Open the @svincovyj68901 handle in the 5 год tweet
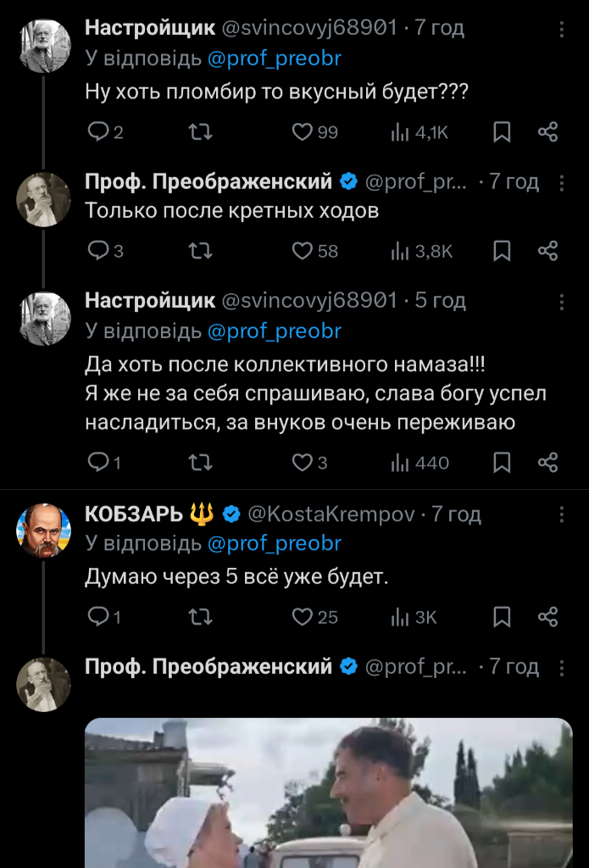Viewport: 589px width, 868px height. [x=308, y=300]
